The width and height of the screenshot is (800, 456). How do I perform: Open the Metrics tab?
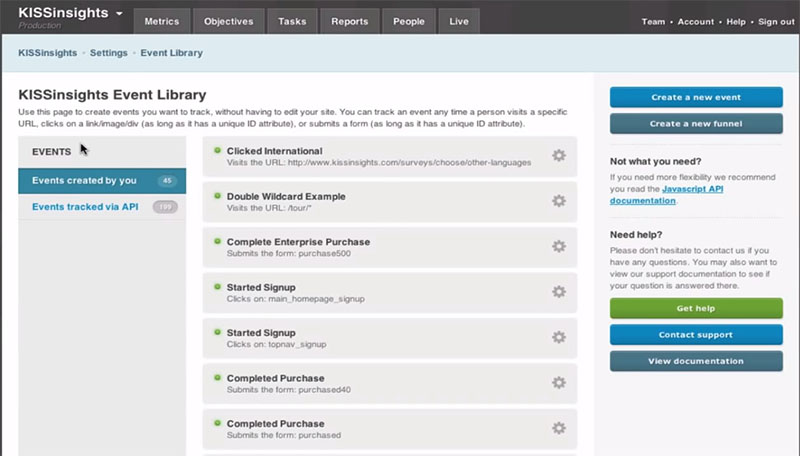click(x=160, y=21)
